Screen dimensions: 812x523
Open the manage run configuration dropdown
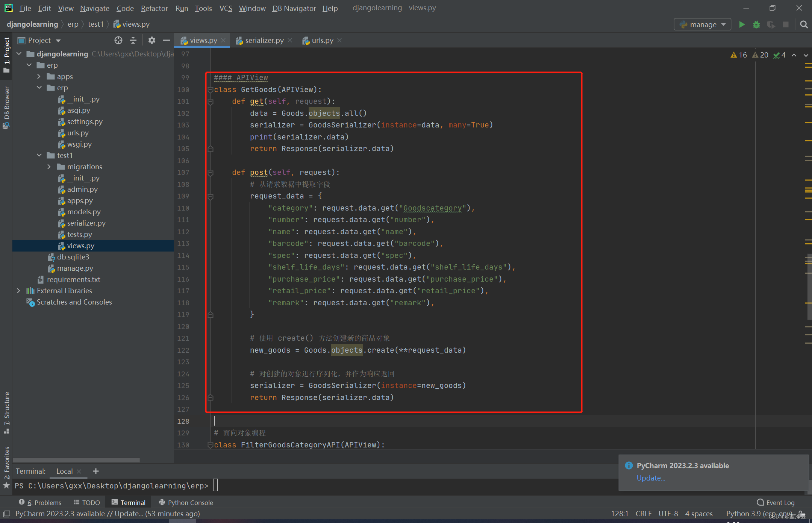(x=702, y=24)
